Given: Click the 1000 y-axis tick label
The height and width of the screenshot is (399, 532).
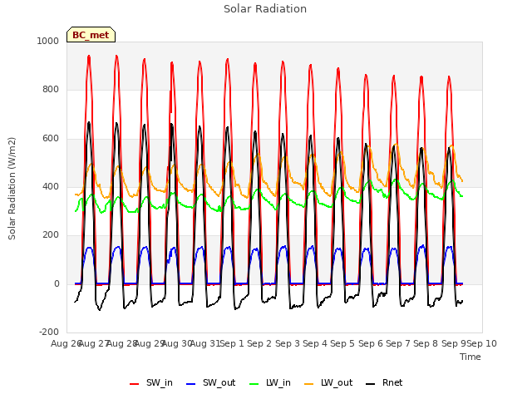Looking at the screenshot, I should coord(48,41).
